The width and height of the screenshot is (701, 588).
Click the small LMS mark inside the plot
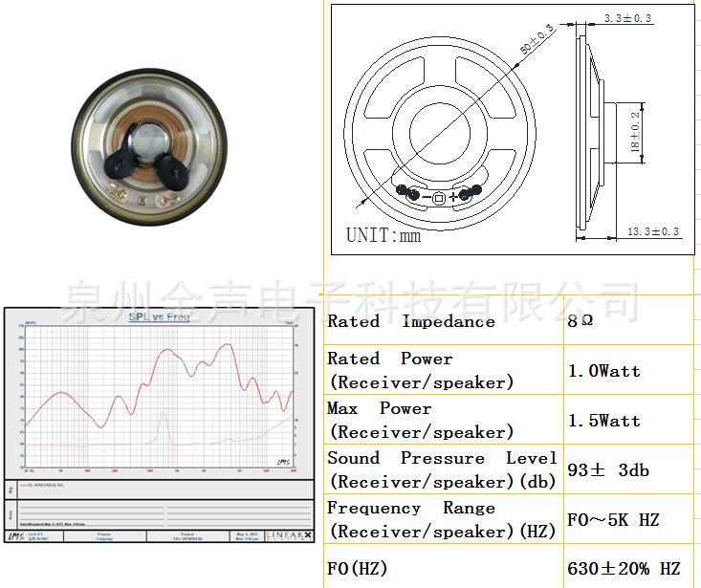click(281, 463)
